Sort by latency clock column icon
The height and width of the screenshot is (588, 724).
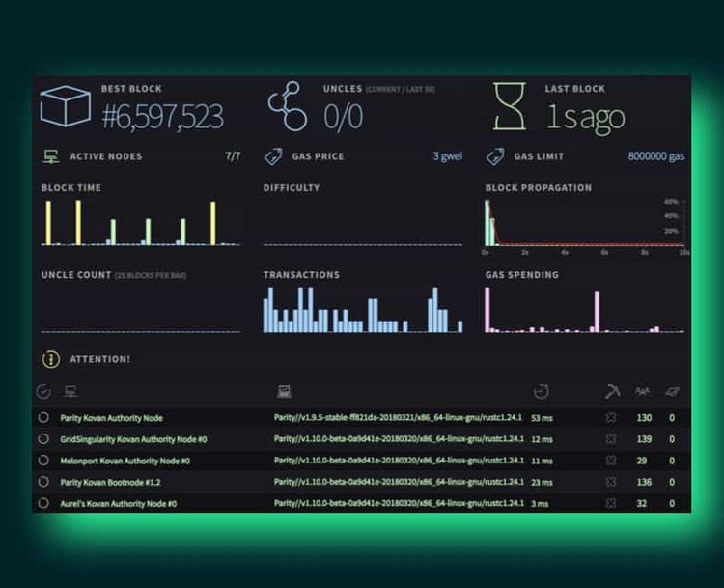(x=541, y=391)
